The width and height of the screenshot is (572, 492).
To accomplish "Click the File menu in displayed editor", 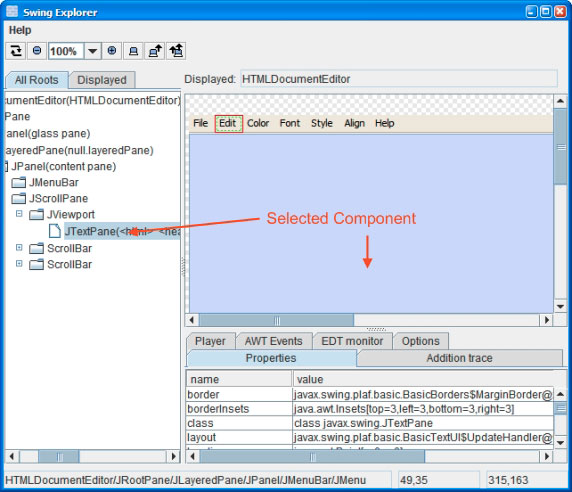I will [x=201, y=123].
